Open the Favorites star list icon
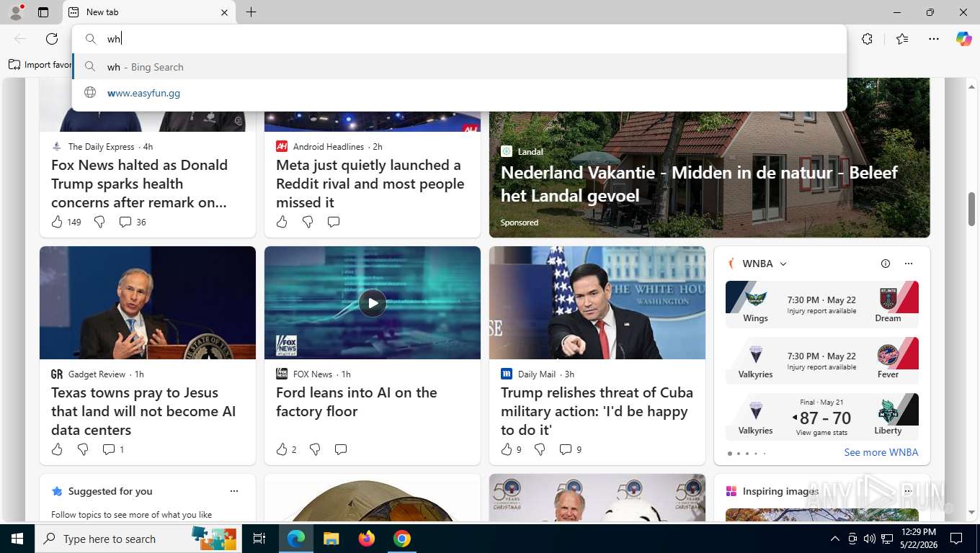 pos(902,39)
